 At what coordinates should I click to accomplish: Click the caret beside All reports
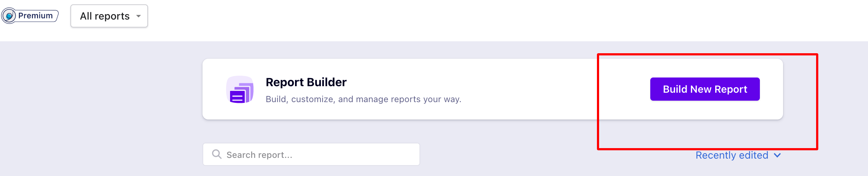[138, 16]
